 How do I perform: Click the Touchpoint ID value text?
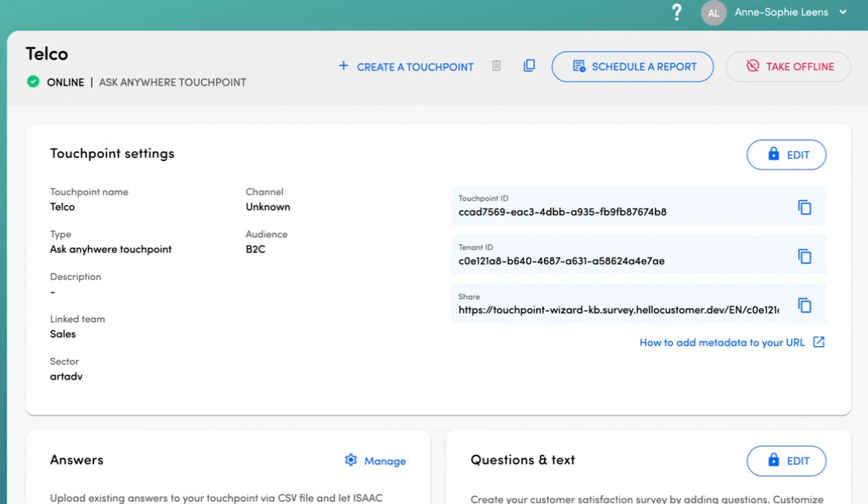562,212
